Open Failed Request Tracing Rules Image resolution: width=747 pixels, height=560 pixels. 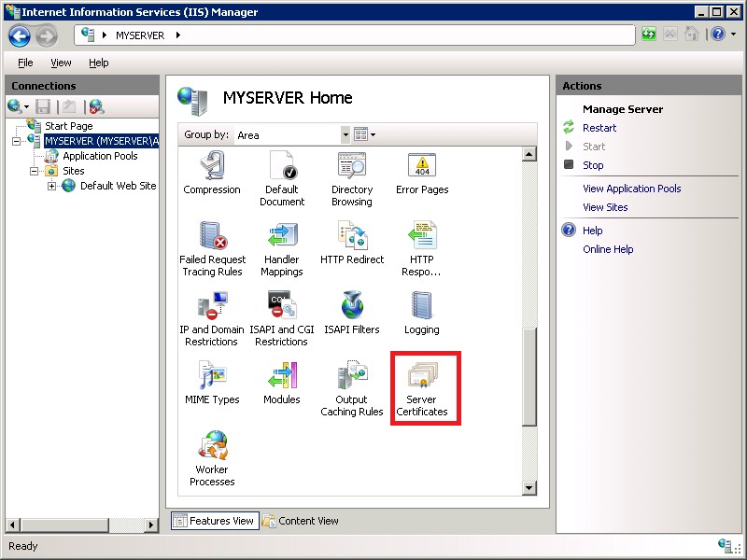tap(213, 248)
